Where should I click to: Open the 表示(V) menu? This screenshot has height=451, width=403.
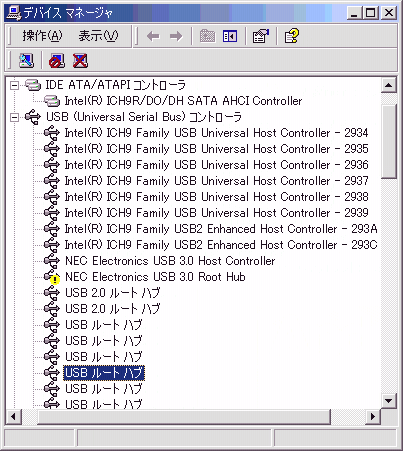pyautogui.click(x=98, y=36)
